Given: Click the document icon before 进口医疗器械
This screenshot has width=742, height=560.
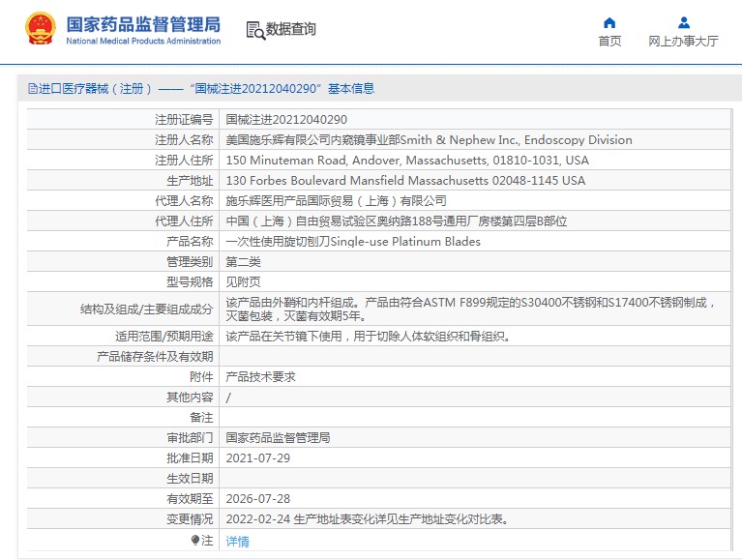Looking at the screenshot, I should coord(32,88).
